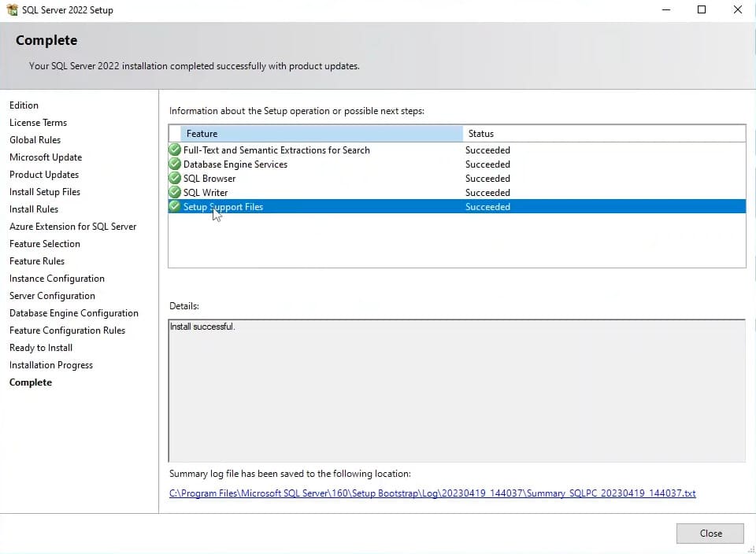Open the summary log file link
The image size is (756, 554).
coord(432,493)
